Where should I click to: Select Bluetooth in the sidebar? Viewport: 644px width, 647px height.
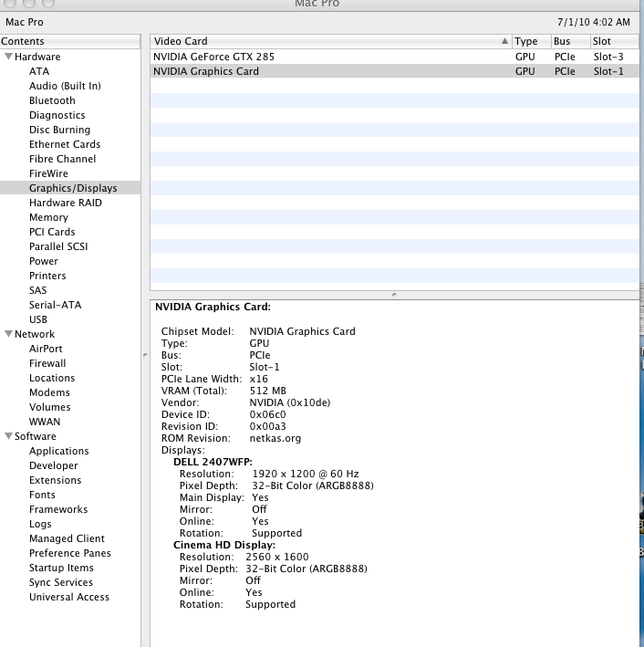(x=52, y=100)
